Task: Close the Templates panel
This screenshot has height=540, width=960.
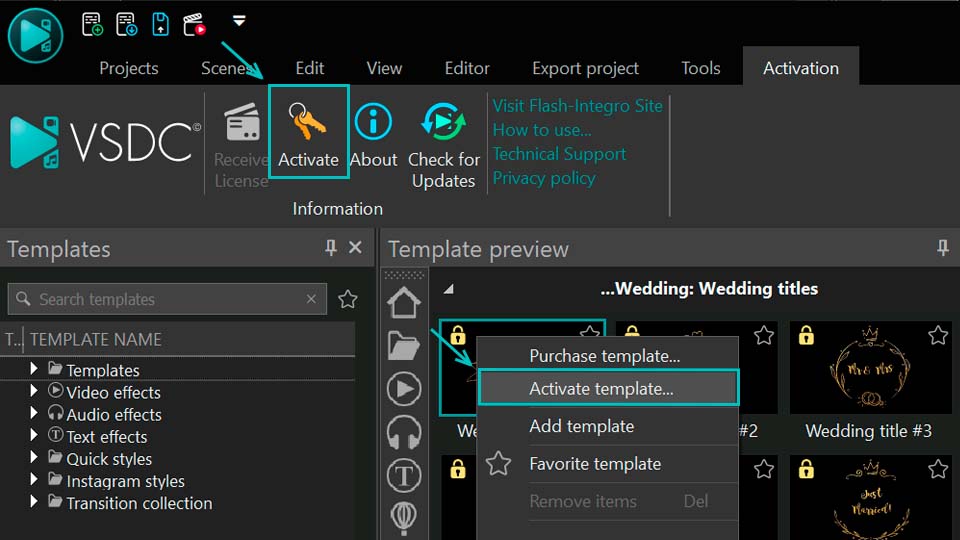Action: point(355,247)
